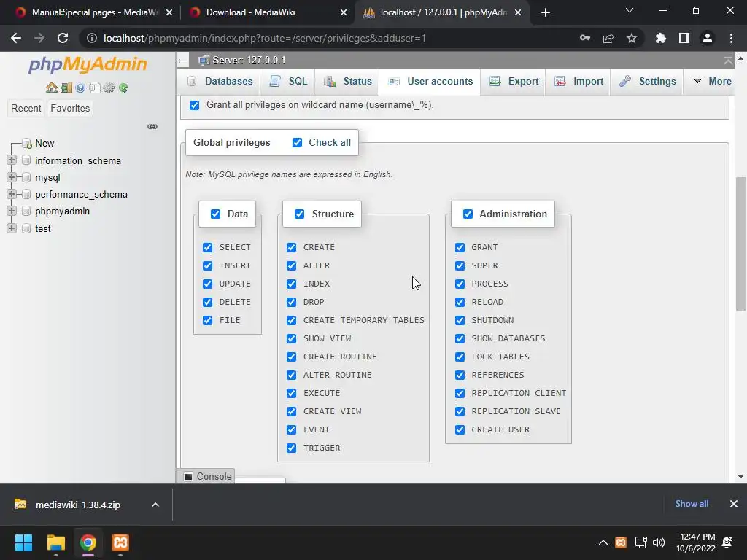The image size is (747, 560).
Task: Toggle the Chrome side panel icon
Action: tap(684, 38)
